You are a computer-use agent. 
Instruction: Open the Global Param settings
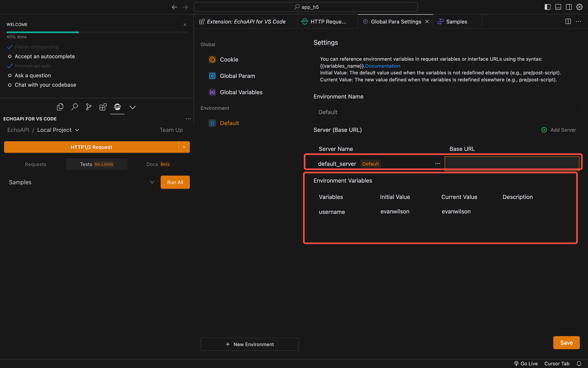232,76
